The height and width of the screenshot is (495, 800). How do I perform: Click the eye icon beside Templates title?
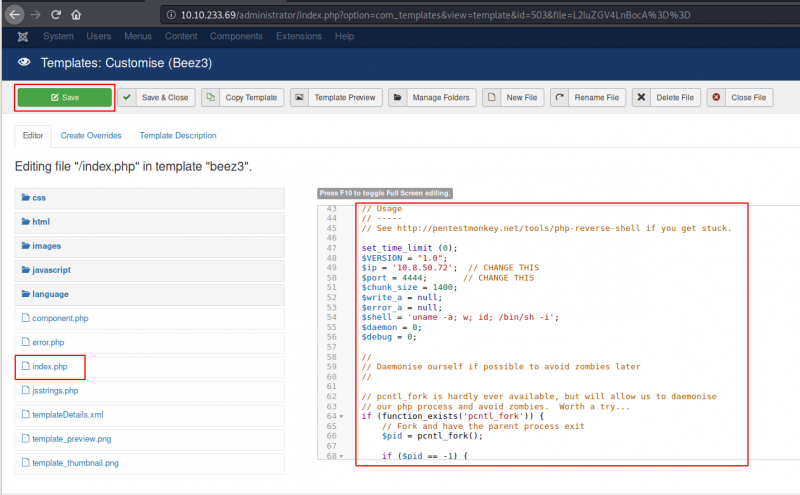[x=24, y=62]
